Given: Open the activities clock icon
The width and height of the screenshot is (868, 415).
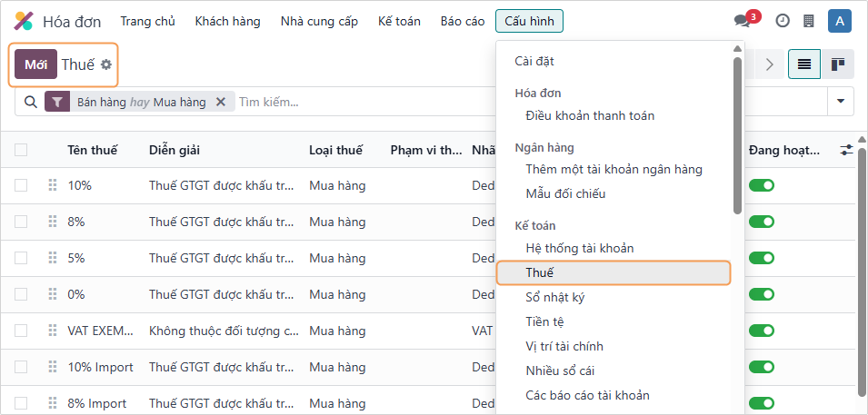Looking at the screenshot, I should (783, 22).
